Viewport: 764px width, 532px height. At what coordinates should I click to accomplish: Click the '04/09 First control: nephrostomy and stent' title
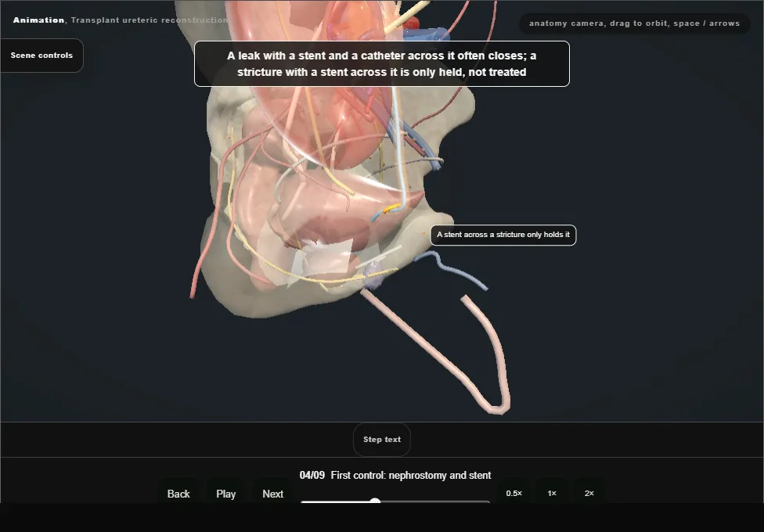(395, 475)
